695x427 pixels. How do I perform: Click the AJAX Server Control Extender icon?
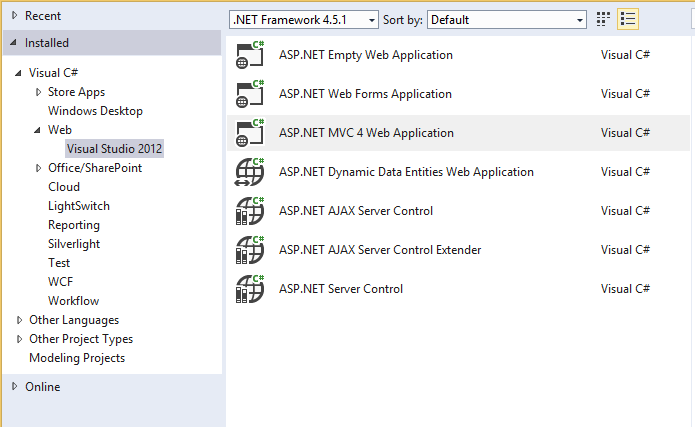249,250
